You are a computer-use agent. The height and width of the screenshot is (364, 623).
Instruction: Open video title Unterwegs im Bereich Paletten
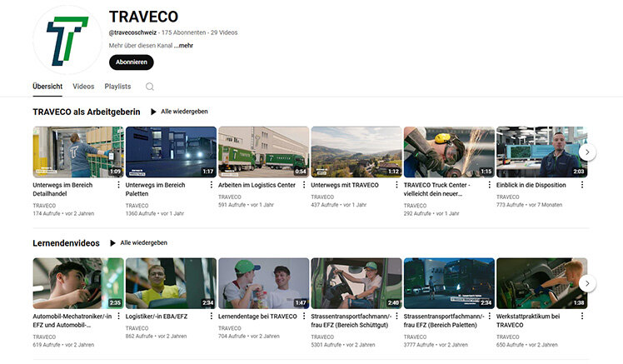[156, 189]
